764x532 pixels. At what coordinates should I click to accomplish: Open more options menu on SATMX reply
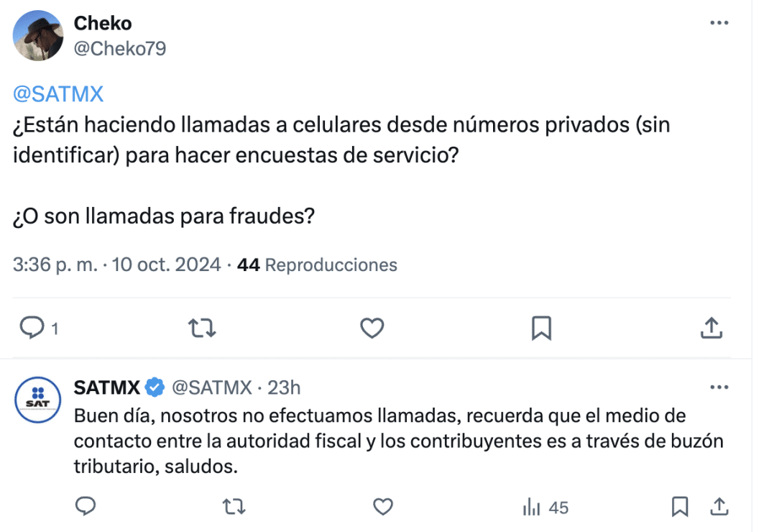tap(719, 388)
